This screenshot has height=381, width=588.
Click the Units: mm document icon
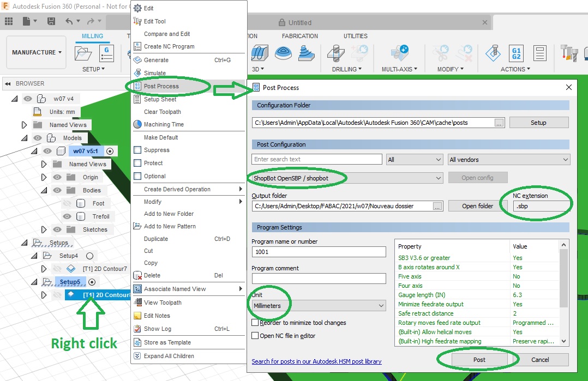(x=37, y=112)
